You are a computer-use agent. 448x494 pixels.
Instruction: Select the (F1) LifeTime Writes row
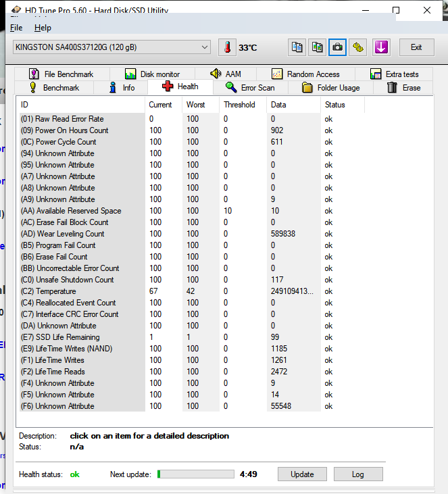[192, 360]
